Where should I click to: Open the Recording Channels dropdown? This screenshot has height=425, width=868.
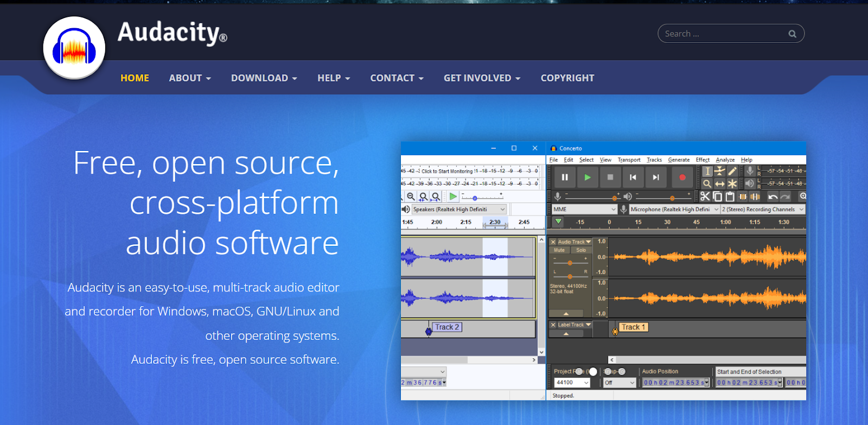coord(763,209)
